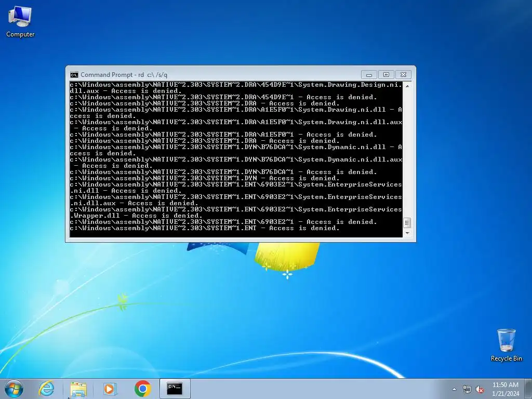This screenshot has height=399, width=532.
Task: Show hidden system tray icons
Action: click(x=454, y=389)
